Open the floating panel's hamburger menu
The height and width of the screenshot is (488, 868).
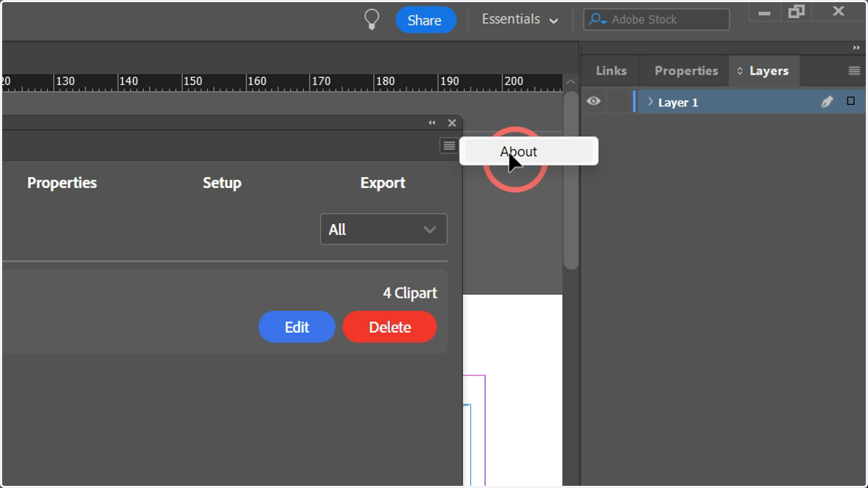coord(448,146)
